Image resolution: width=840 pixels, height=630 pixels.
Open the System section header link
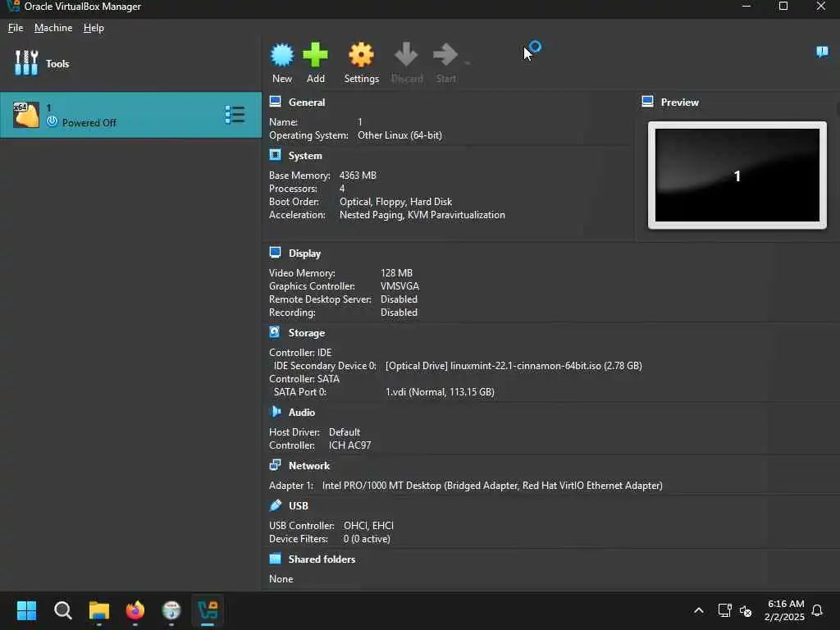click(x=305, y=156)
